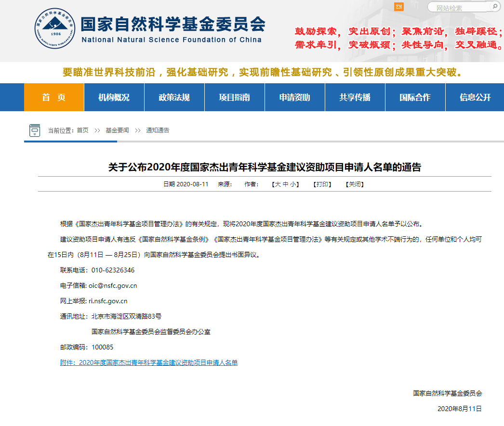
Task: Click the orange EN language icon
Action: 398,7
